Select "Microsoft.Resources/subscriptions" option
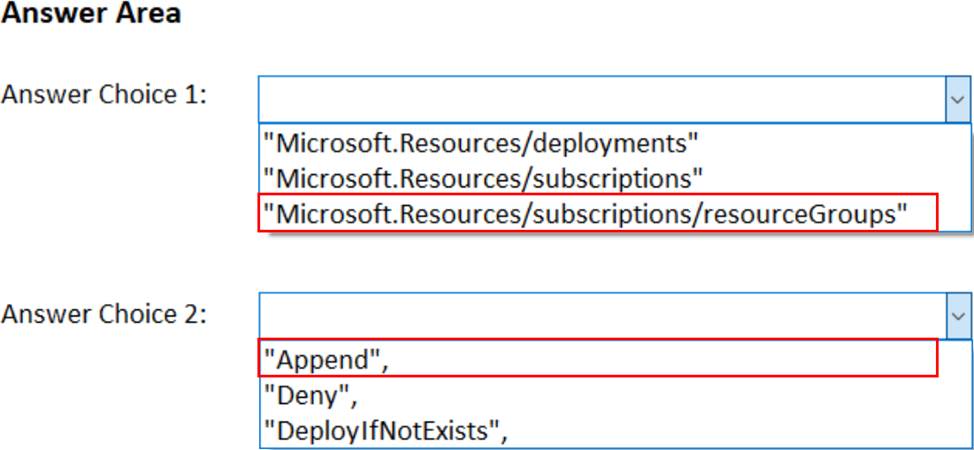Screen dimensions: 974x450 483,178
